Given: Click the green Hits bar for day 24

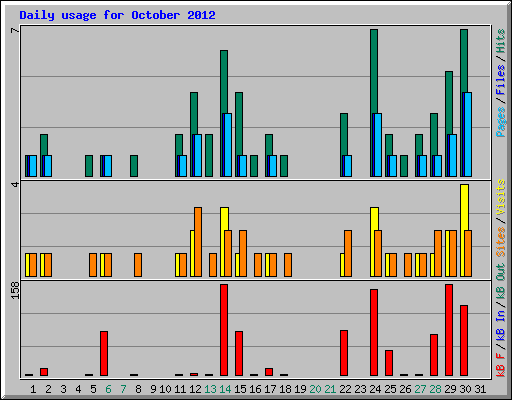Looking at the screenshot, I should pyautogui.click(x=374, y=71).
